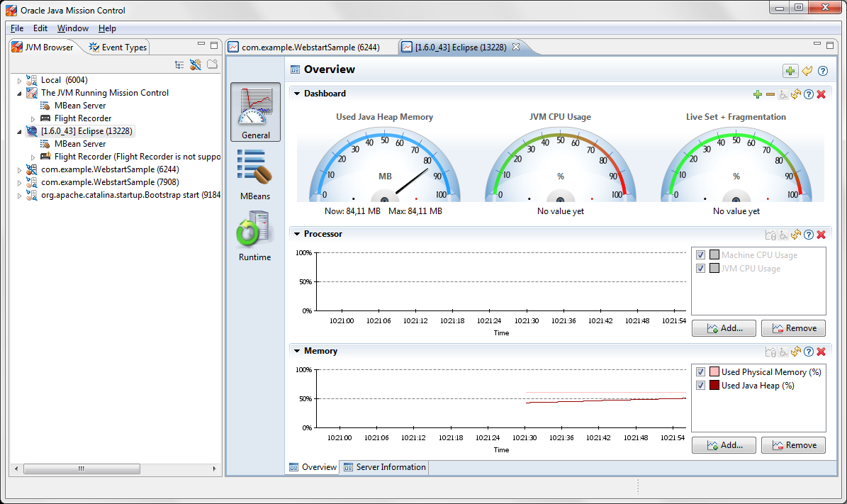Click the Used Java Heap color swatch
This screenshot has width=847, height=504.
[x=714, y=386]
